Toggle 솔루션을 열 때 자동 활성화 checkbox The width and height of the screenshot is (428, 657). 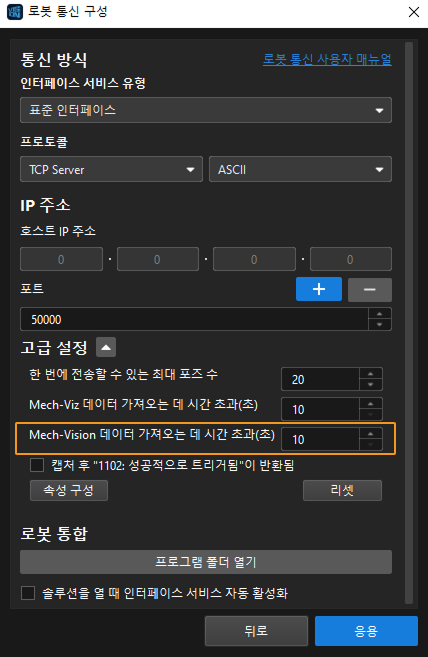click(x=28, y=593)
